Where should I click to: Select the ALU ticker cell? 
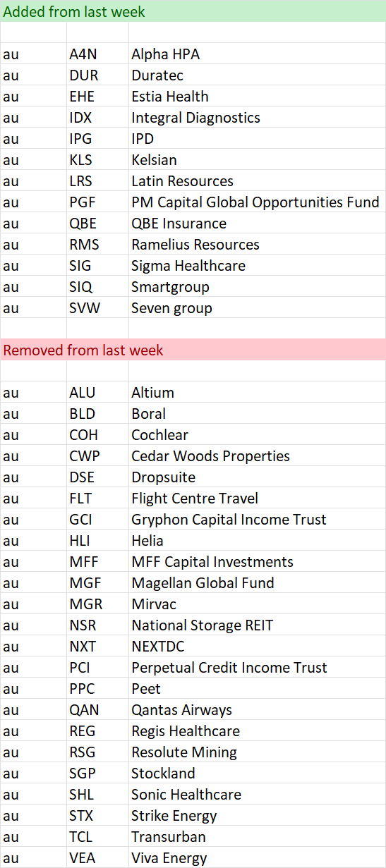point(97,392)
